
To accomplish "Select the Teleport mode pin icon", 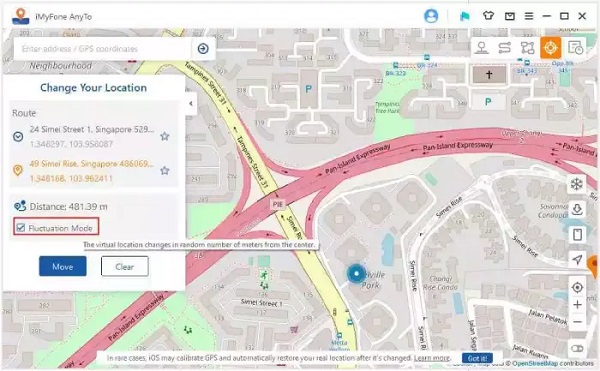I will (x=481, y=48).
